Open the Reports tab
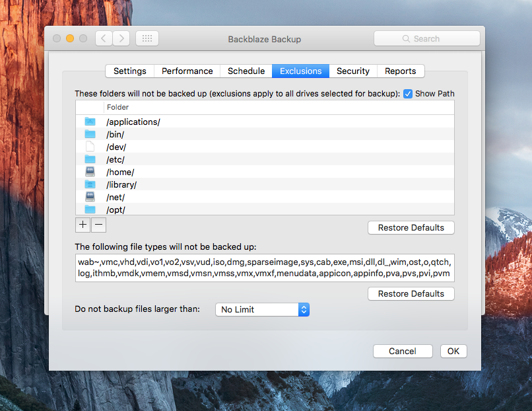532x411 pixels. point(401,71)
